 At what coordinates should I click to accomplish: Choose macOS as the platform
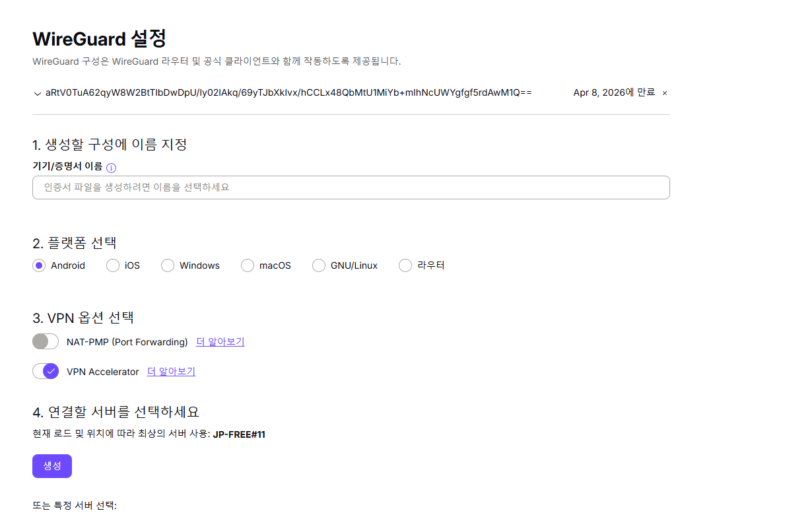248,265
